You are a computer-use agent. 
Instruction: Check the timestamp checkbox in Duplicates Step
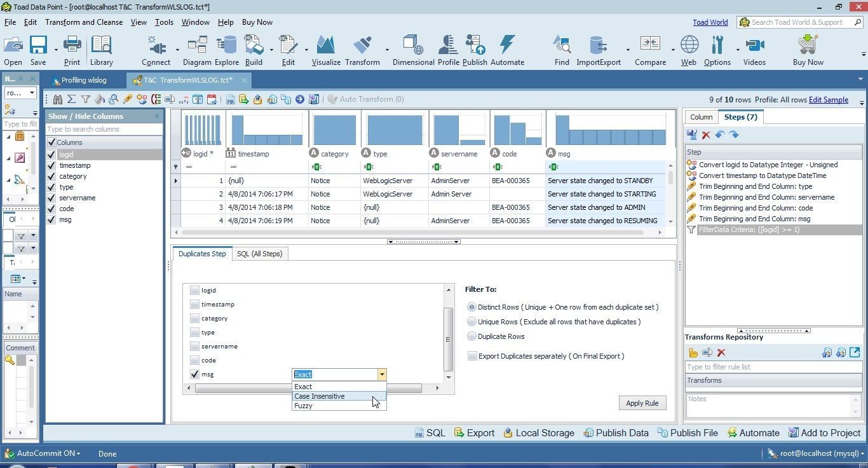195,304
